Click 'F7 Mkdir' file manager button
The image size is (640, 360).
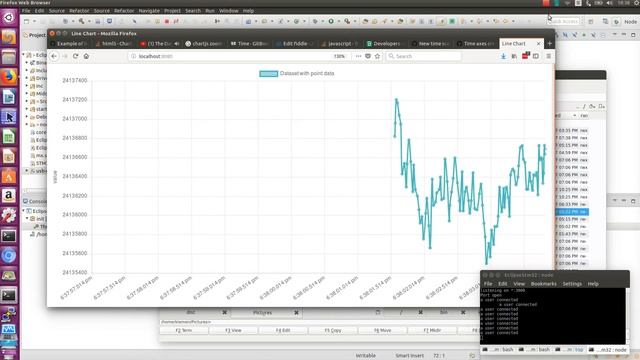click(x=432, y=330)
